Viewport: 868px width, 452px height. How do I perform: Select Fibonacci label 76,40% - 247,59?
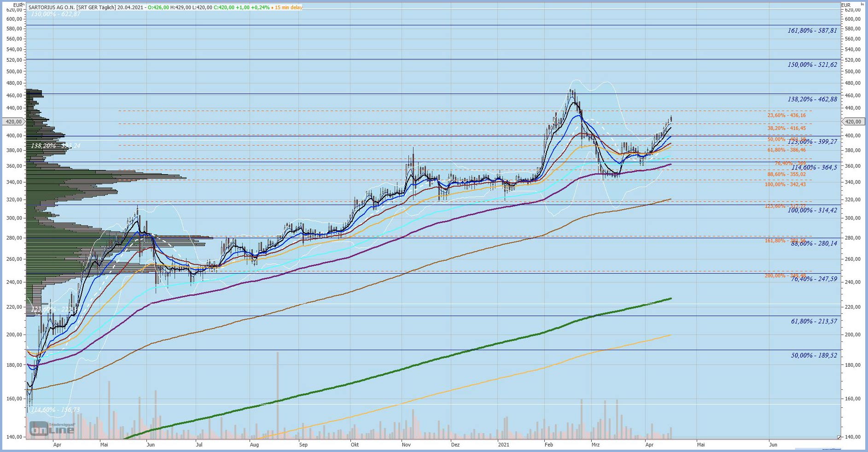tap(814, 279)
